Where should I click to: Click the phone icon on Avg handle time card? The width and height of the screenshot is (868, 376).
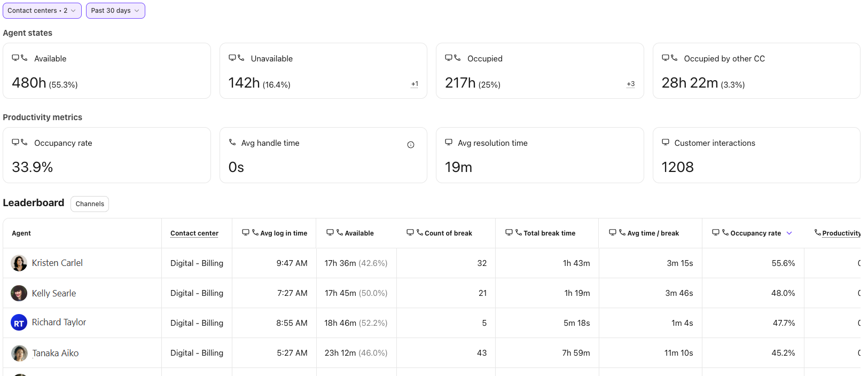tap(232, 142)
